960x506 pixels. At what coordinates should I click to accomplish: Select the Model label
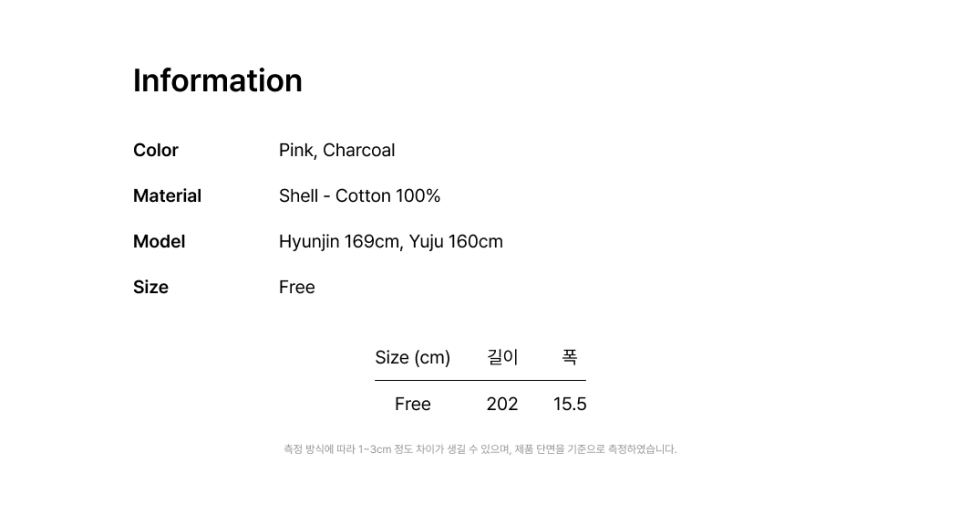[x=159, y=241]
